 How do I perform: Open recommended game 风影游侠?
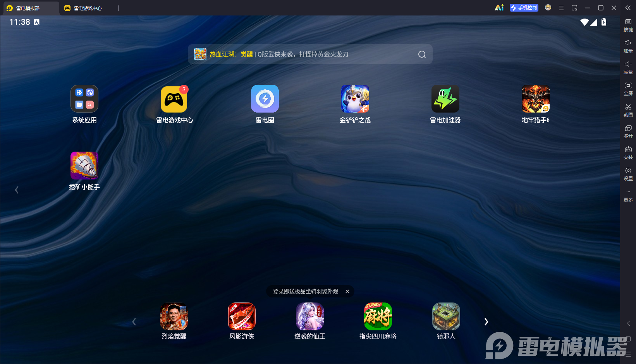[x=242, y=316]
